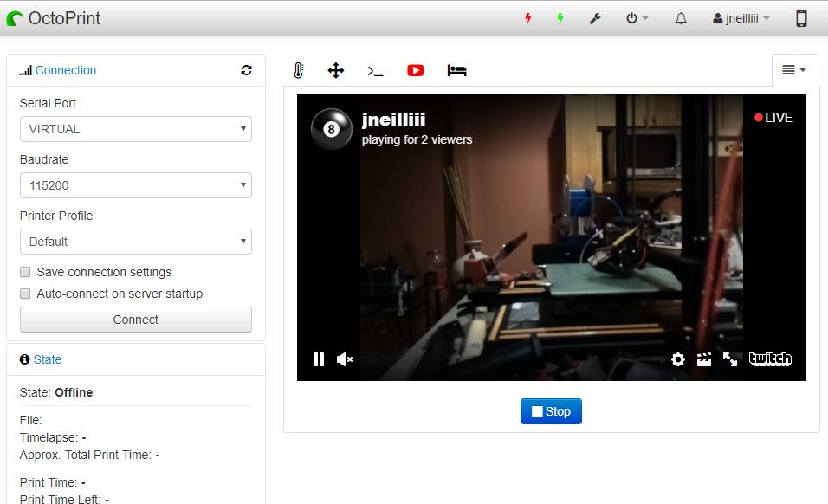Open the jneilliii user menu
The height and width of the screenshot is (504, 828).
(741, 18)
